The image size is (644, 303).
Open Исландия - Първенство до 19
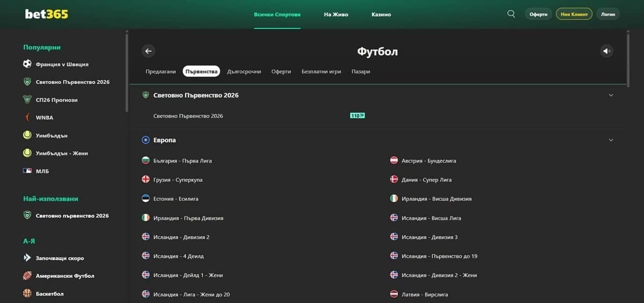[440, 256]
